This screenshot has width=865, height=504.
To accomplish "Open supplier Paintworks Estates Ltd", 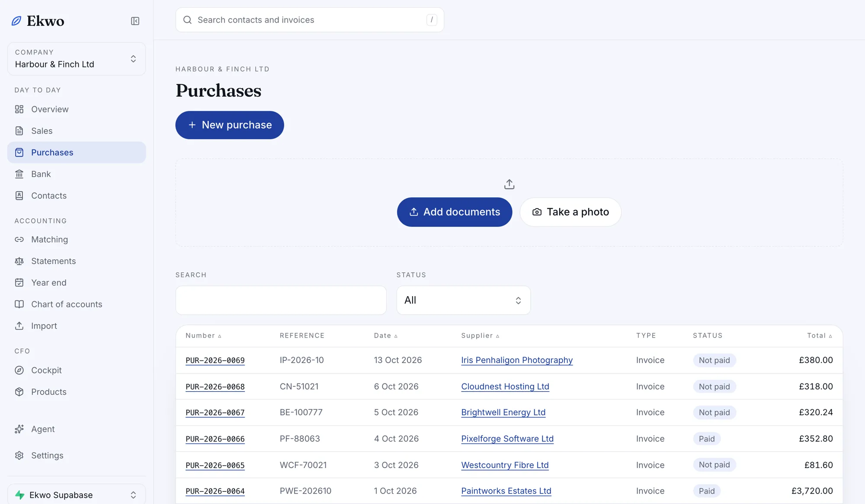I will point(506,491).
